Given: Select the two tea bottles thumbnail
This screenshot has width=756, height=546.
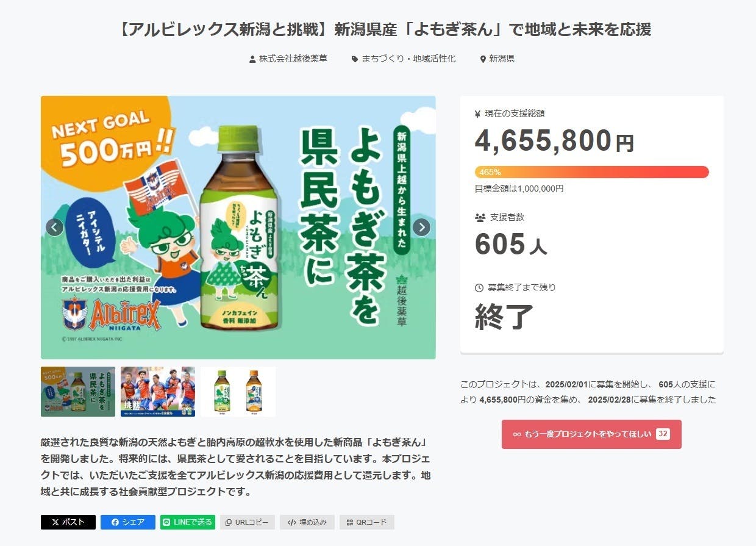Looking at the screenshot, I should click(238, 392).
